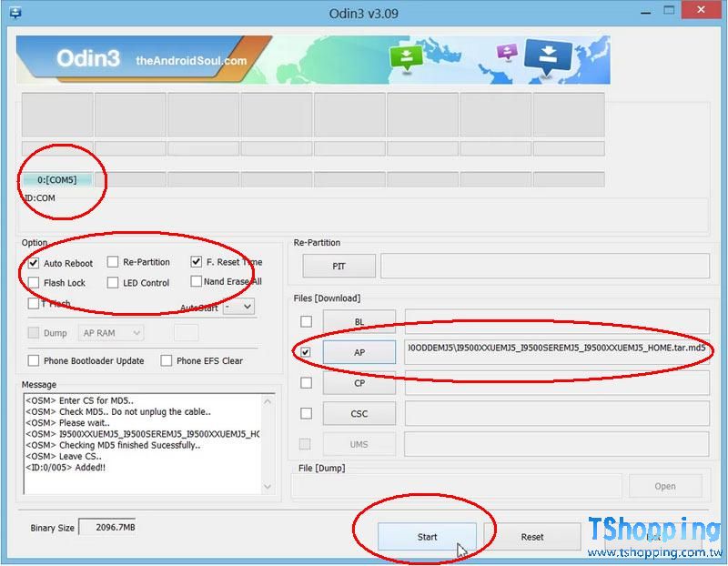Screen dimensions: 728x566
Task: Start the flashing process
Action: [x=427, y=537]
